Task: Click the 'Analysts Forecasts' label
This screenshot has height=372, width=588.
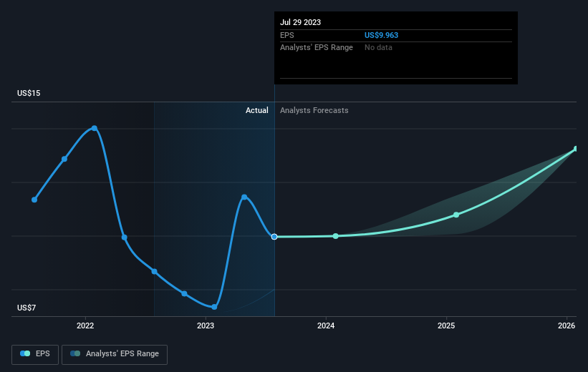Action: [314, 110]
